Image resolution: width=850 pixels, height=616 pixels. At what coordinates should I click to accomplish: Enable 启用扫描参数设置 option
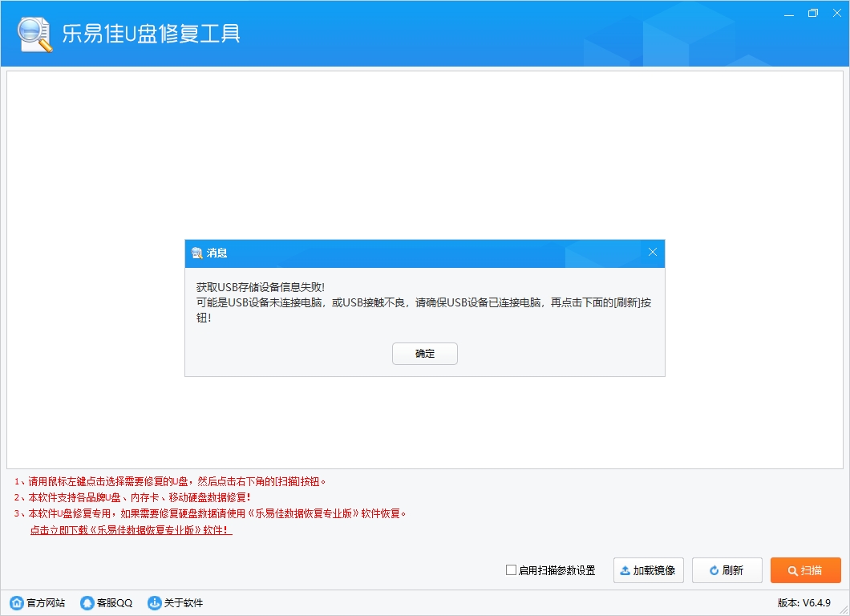coord(510,569)
